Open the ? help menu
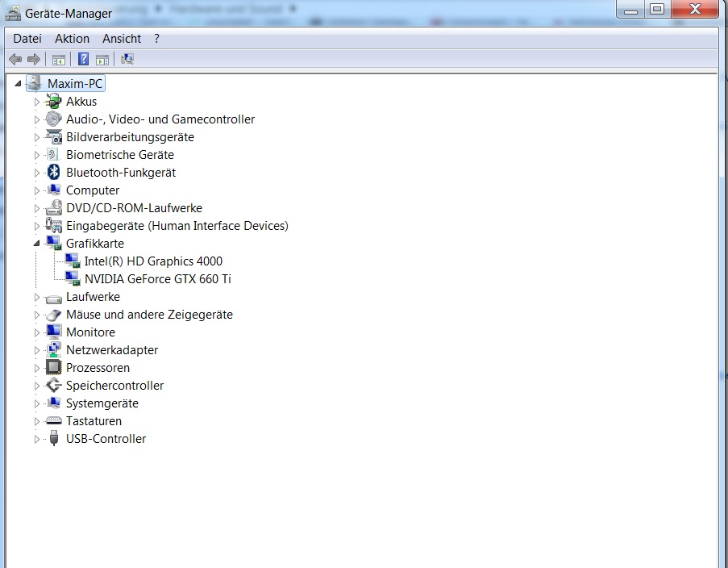The image size is (728, 568). click(x=157, y=39)
